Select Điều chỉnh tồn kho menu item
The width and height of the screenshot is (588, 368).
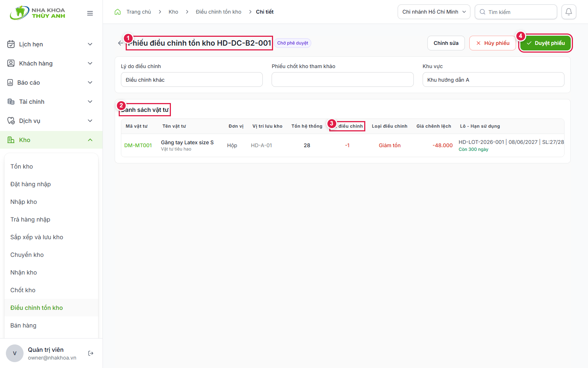click(x=51, y=308)
